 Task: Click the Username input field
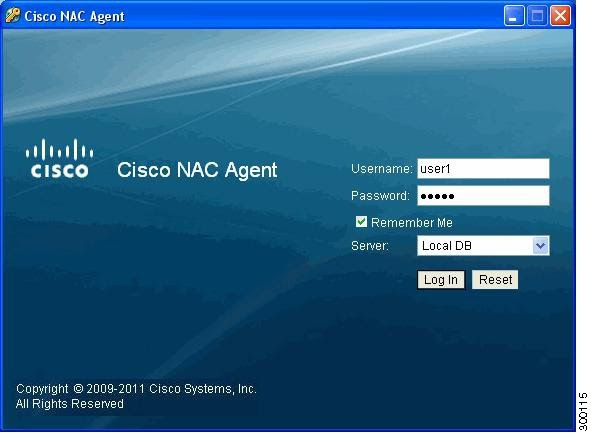483,168
